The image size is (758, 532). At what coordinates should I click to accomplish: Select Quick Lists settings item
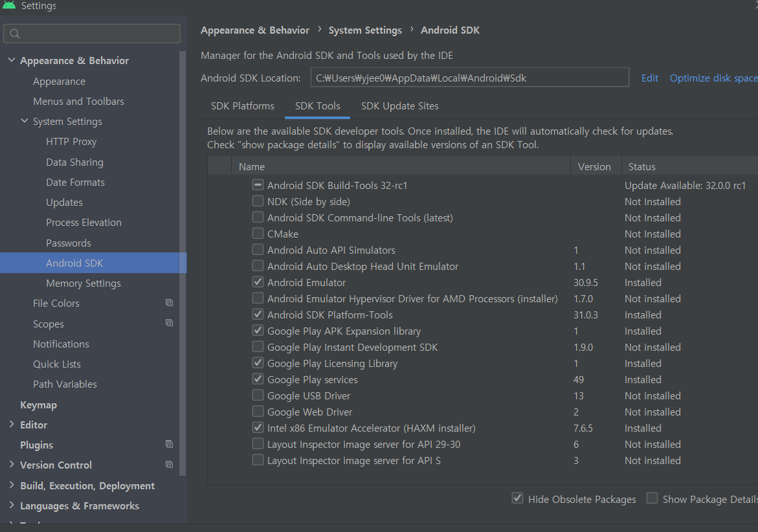point(56,364)
